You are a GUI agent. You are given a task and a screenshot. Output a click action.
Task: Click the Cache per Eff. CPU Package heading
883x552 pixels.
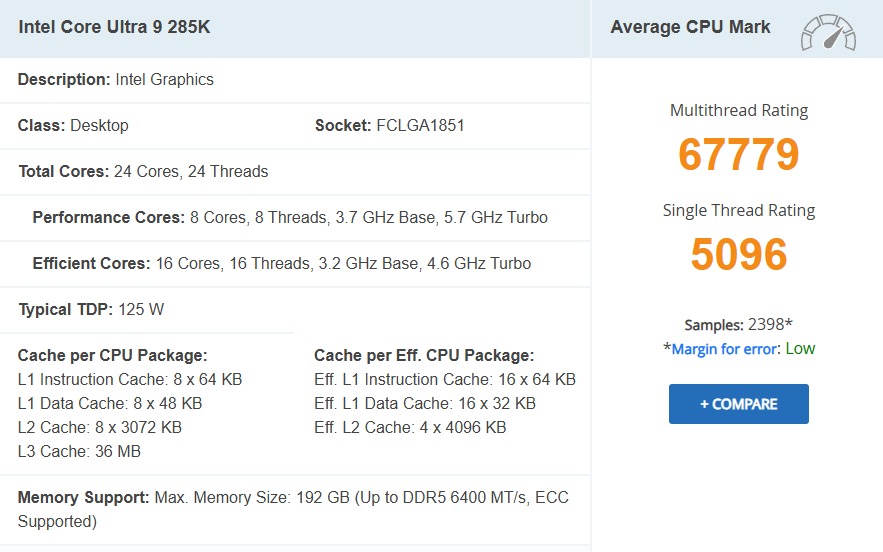click(424, 356)
